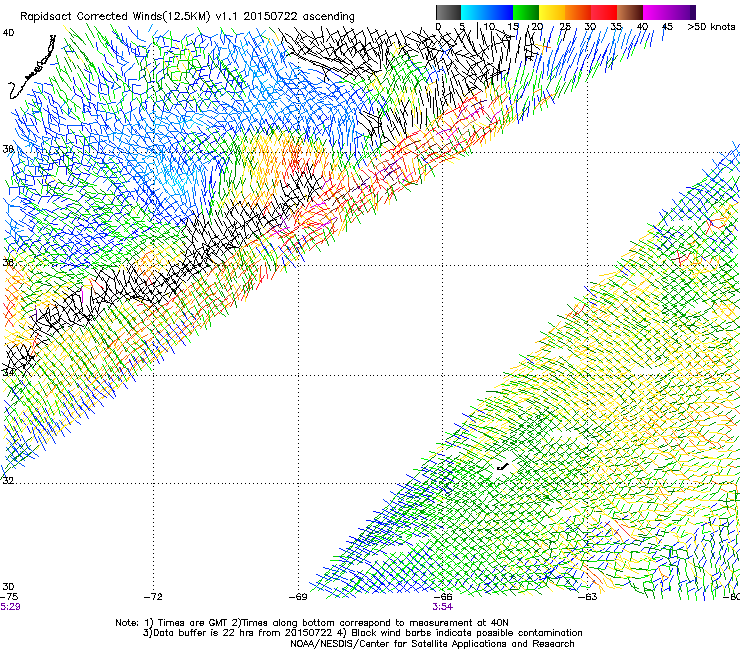Click the '38' latitude axis label

(8, 149)
